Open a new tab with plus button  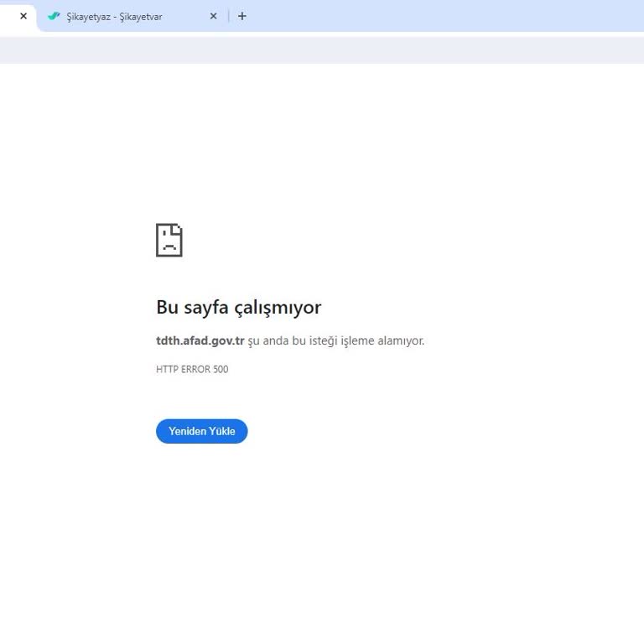pos(242,16)
